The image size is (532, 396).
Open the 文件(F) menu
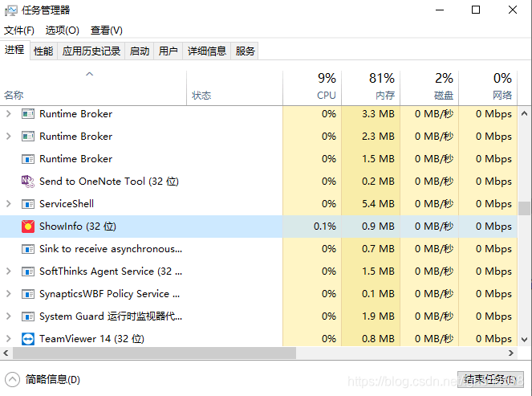[x=19, y=31]
